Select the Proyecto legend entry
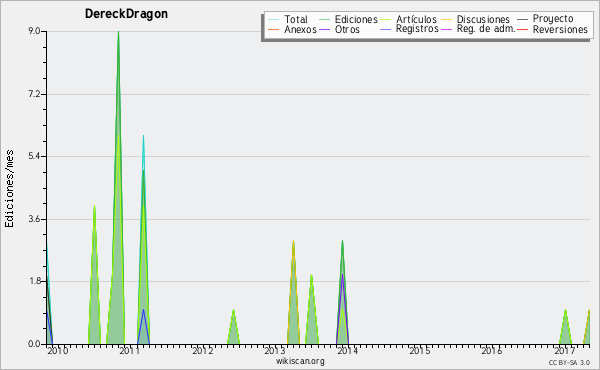The height and width of the screenshot is (370, 600). 545,19
